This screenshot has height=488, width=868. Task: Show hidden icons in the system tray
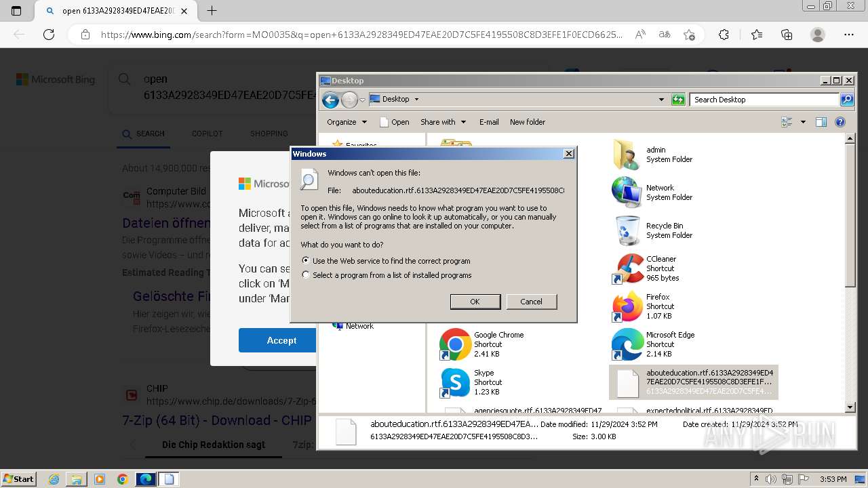tap(756, 479)
